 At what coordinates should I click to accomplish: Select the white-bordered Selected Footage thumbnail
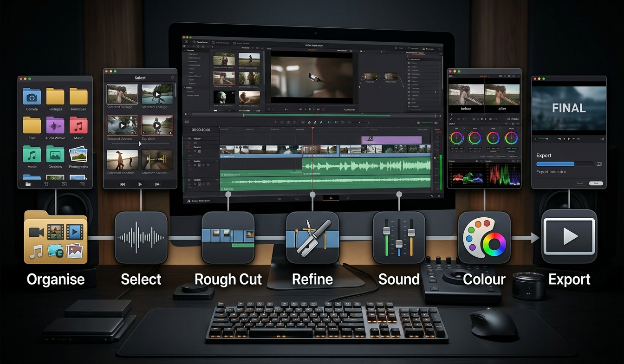[x=122, y=94]
